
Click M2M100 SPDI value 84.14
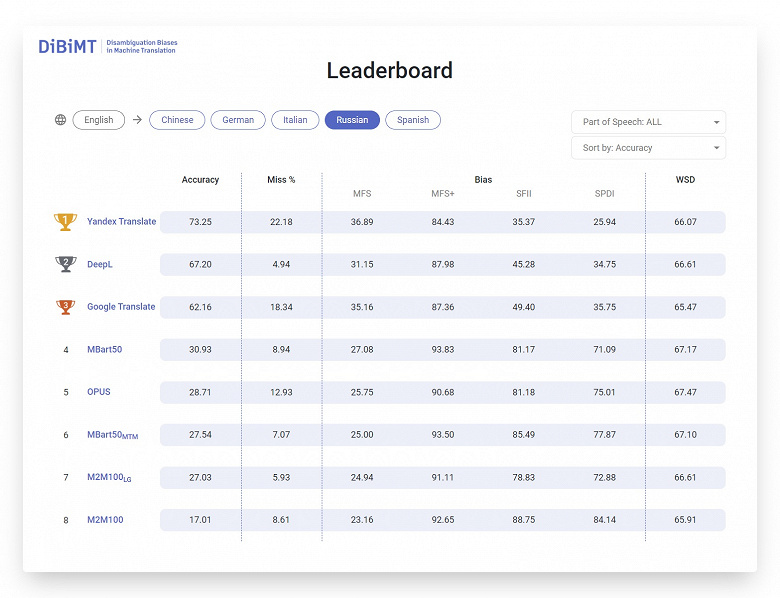pos(604,519)
